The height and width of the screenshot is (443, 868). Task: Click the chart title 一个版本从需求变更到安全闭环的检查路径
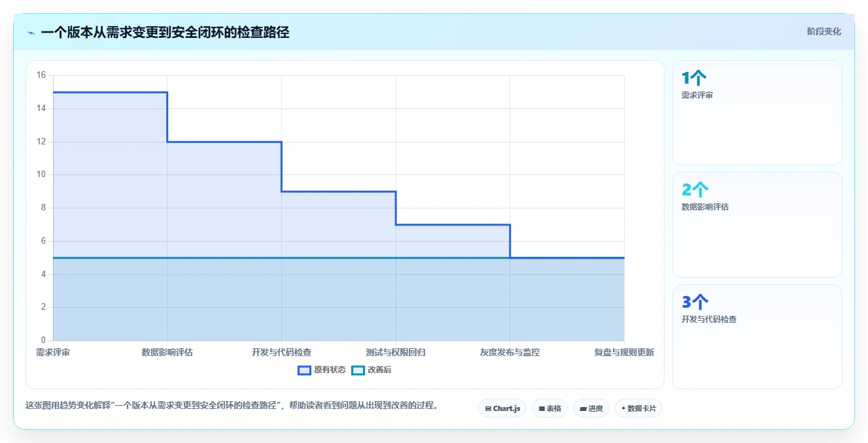(165, 32)
